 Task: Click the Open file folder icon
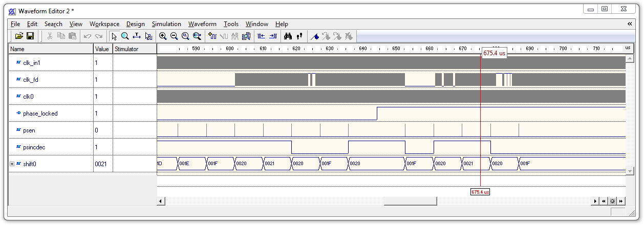click(x=19, y=36)
